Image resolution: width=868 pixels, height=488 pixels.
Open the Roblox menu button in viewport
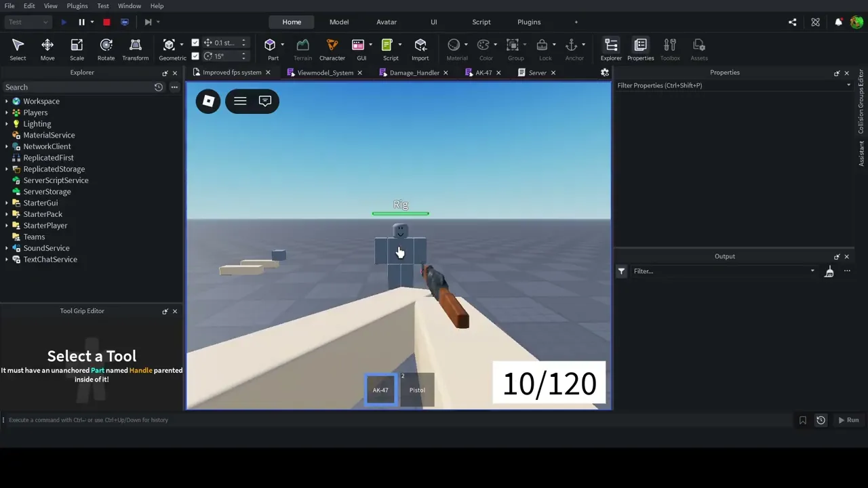(208, 101)
